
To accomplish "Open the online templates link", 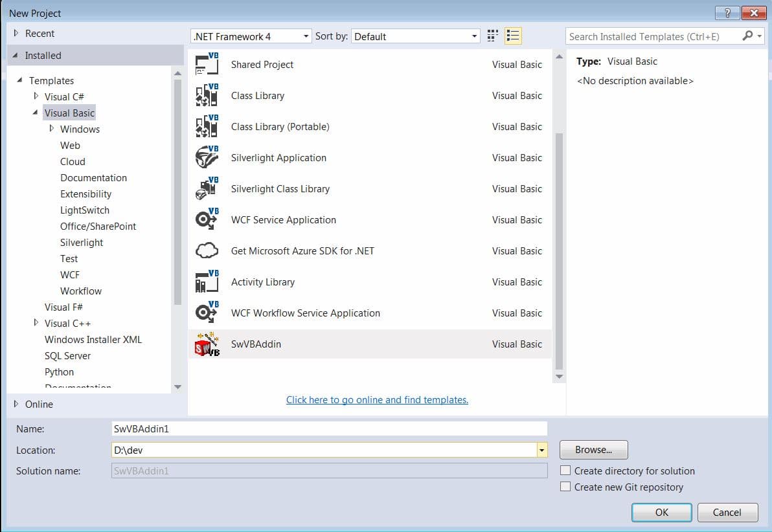I will click(377, 399).
